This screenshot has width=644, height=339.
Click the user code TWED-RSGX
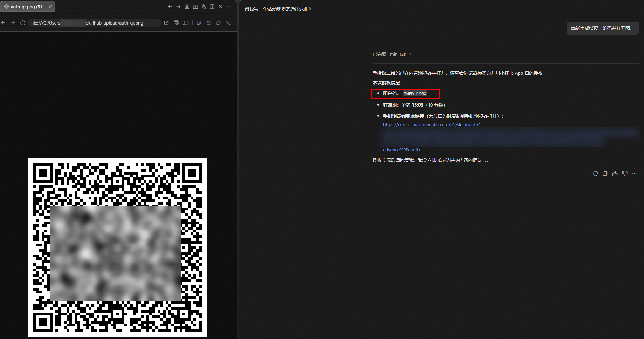coord(415,94)
